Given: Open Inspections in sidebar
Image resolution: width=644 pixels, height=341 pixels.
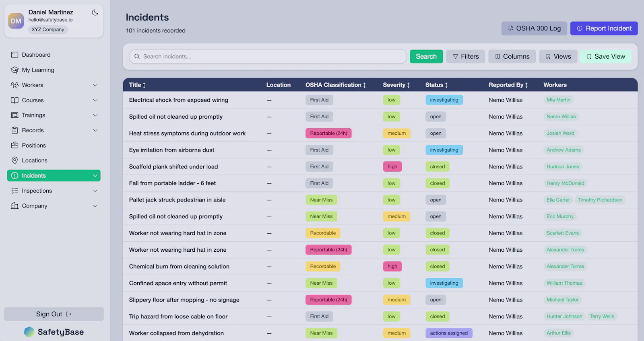Looking at the screenshot, I should [54, 191].
